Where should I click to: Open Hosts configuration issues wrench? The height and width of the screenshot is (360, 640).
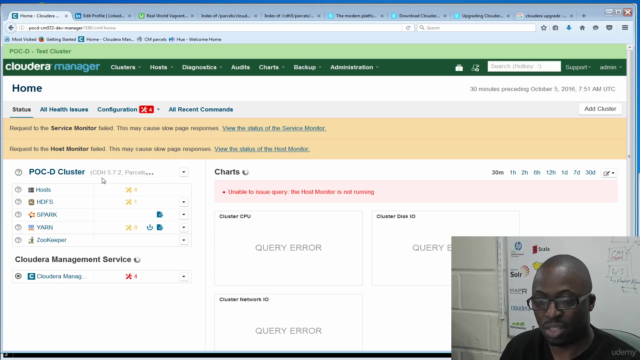point(131,190)
